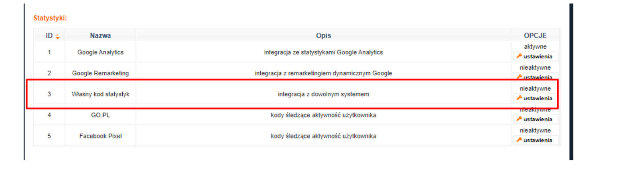Select the Google Analytics name cell
The image size is (644, 173).
(x=100, y=52)
